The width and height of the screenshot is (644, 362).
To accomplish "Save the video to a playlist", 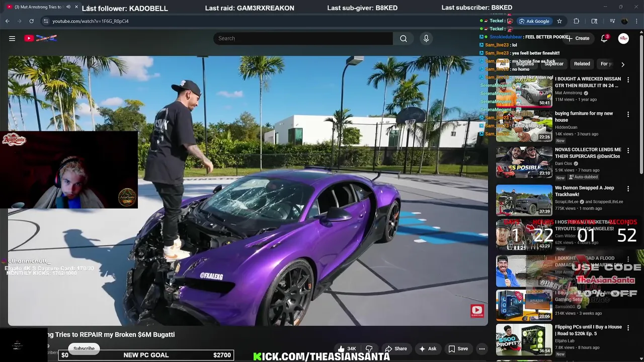I will pos(458,348).
